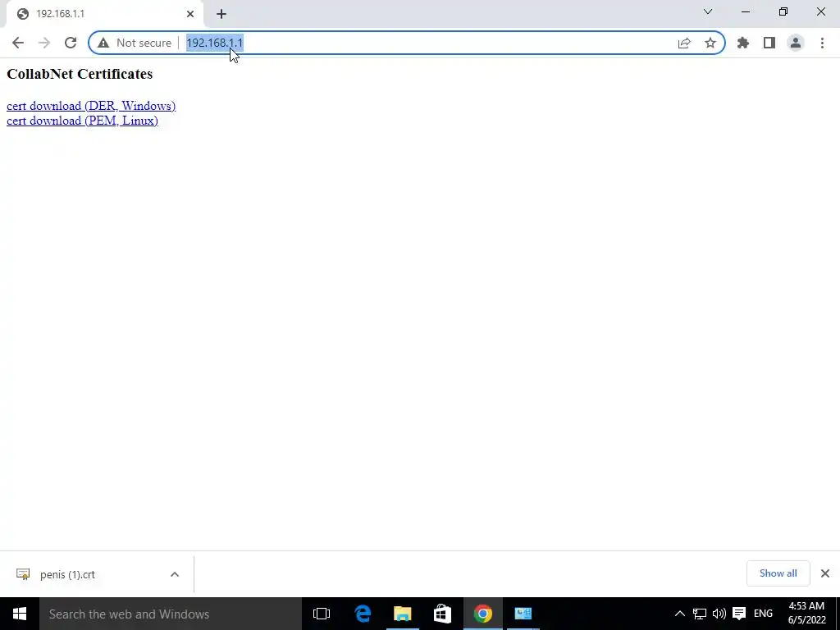The image size is (840, 630).
Task: Open the Extensions puzzle icon
Action: [743, 43]
